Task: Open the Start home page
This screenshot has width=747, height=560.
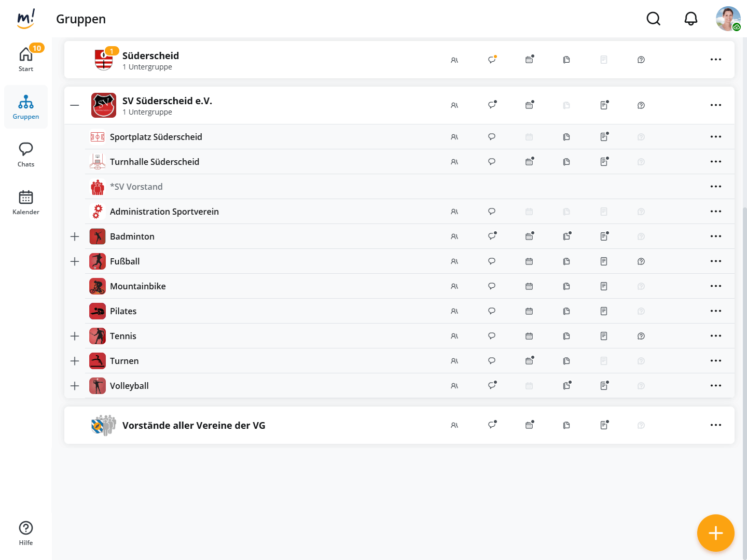Action: (26, 59)
